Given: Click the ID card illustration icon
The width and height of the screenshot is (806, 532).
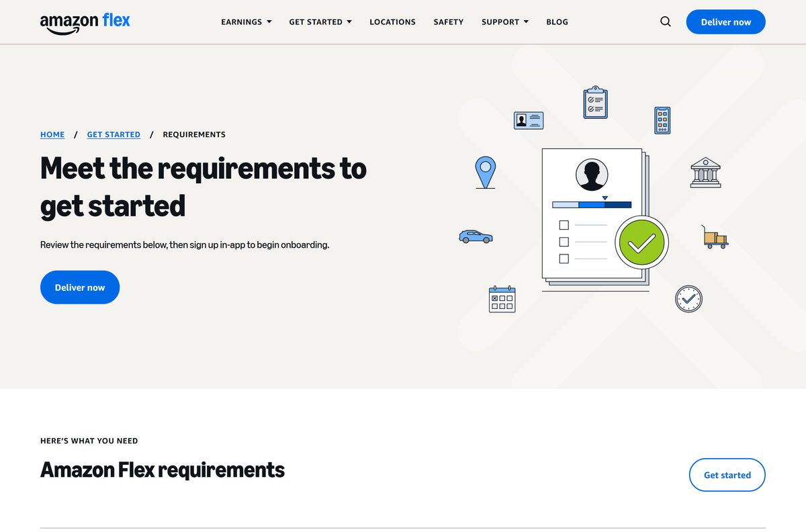Looking at the screenshot, I should 529,120.
